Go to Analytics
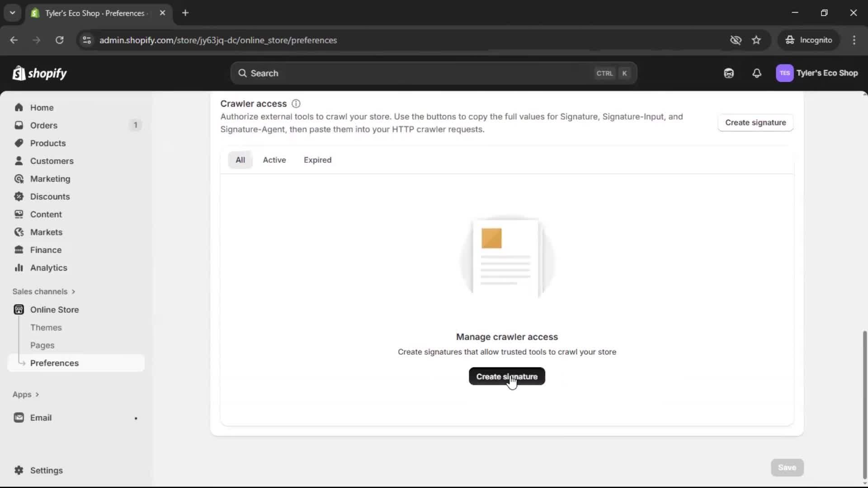The width and height of the screenshot is (868, 488). click(47, 267)
